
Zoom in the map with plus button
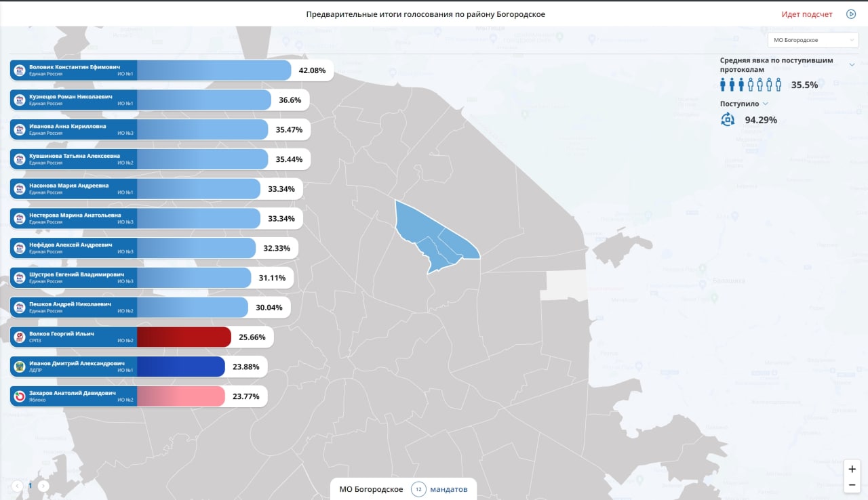tap(852, 469)
